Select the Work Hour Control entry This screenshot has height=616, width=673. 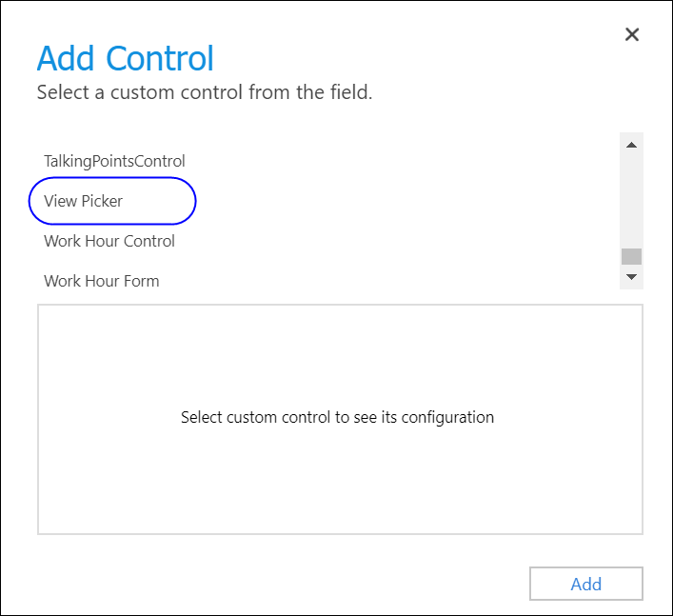[x=109, y=241]
